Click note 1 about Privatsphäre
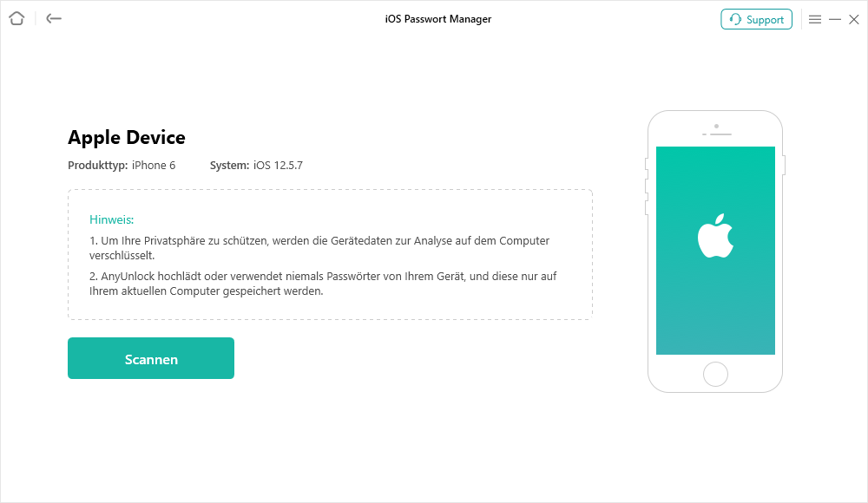 (319, 248)
